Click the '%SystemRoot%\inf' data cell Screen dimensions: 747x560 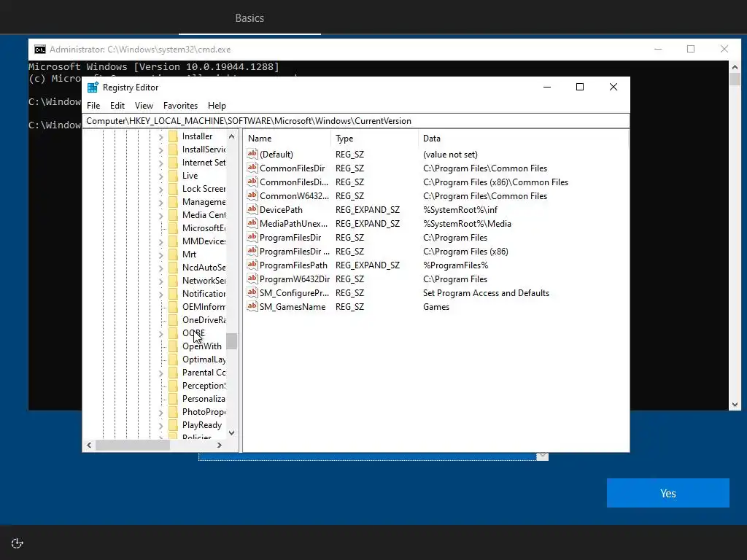click(x=460, y=209)
